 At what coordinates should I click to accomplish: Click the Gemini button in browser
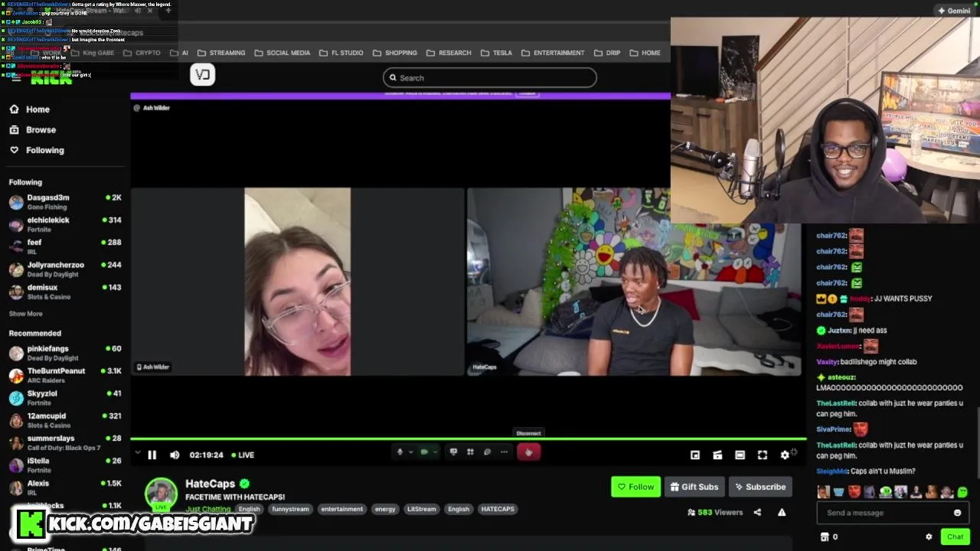point(954,11)
